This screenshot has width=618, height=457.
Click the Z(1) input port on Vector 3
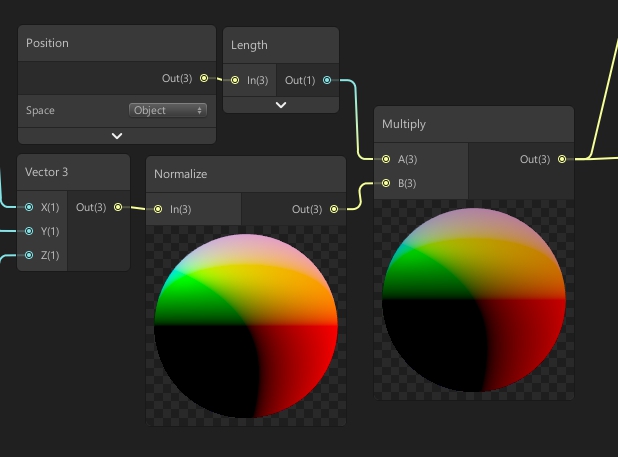(x=29, y=255)
